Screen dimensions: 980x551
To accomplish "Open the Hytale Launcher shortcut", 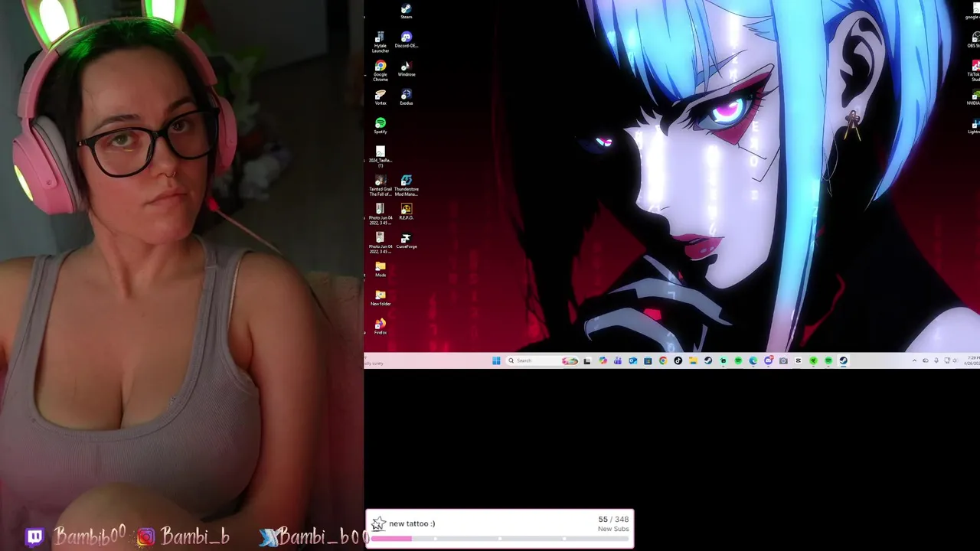I will (380, 42).
